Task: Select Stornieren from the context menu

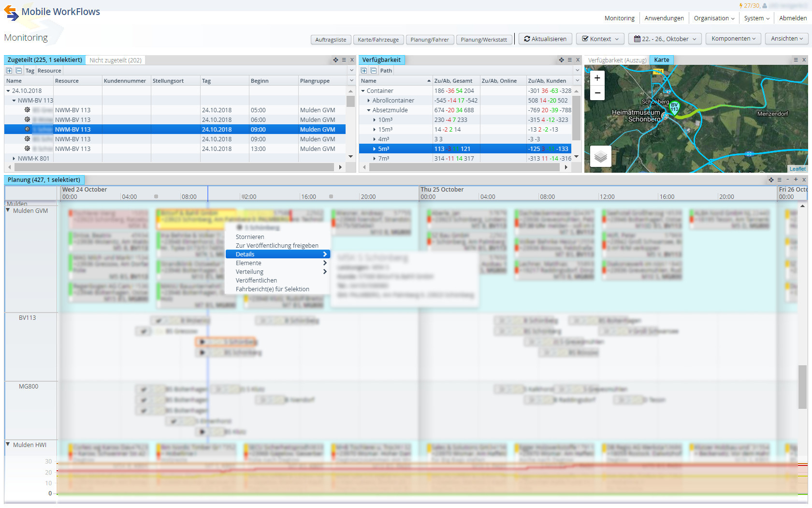Action: click(x=250, y=237)
